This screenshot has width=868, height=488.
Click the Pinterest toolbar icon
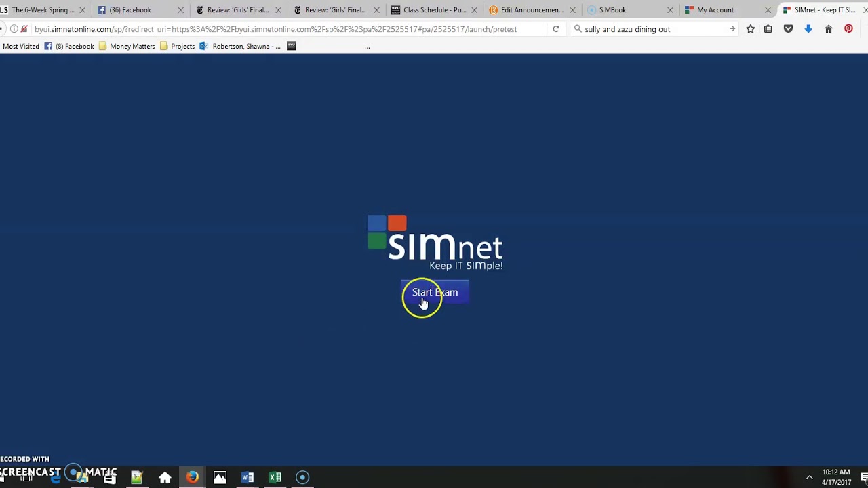[x=848, y=29]
